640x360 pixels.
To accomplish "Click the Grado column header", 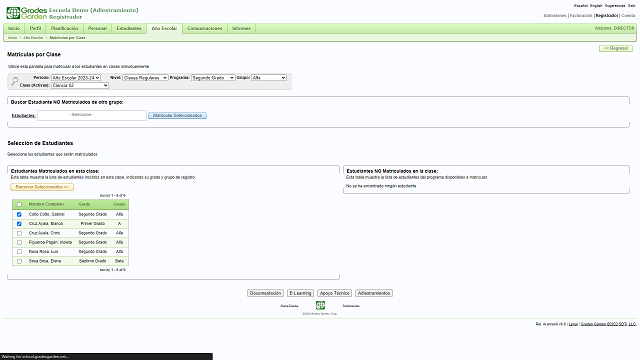I will coord(84,204).
